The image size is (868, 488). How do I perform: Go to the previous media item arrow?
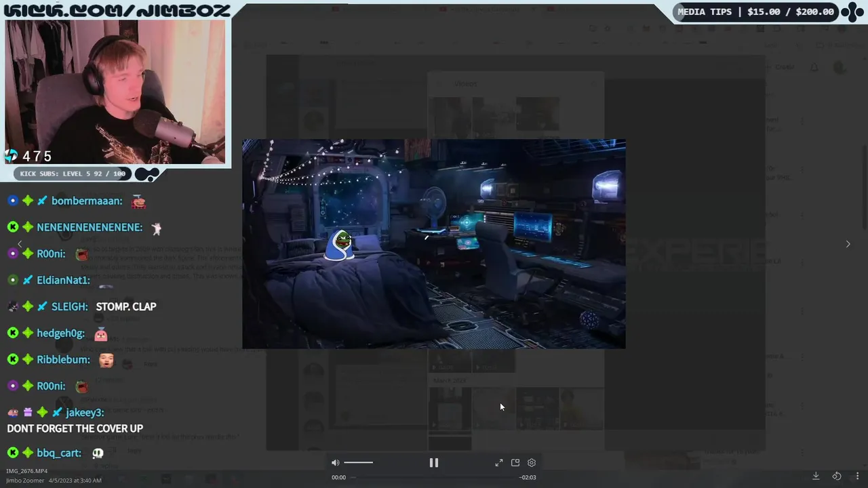pyautogui.click(x=20, y=244)
